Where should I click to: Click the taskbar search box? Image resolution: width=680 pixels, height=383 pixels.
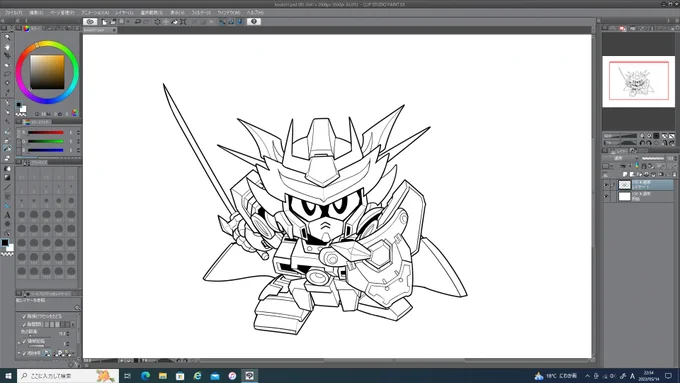click(68, 376)
